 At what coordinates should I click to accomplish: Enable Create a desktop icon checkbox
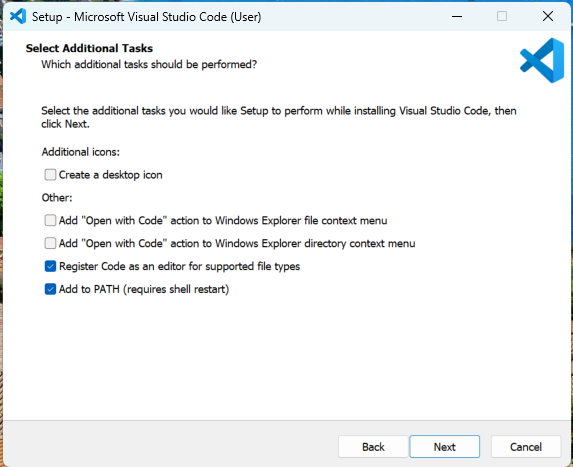click(50, 175)
